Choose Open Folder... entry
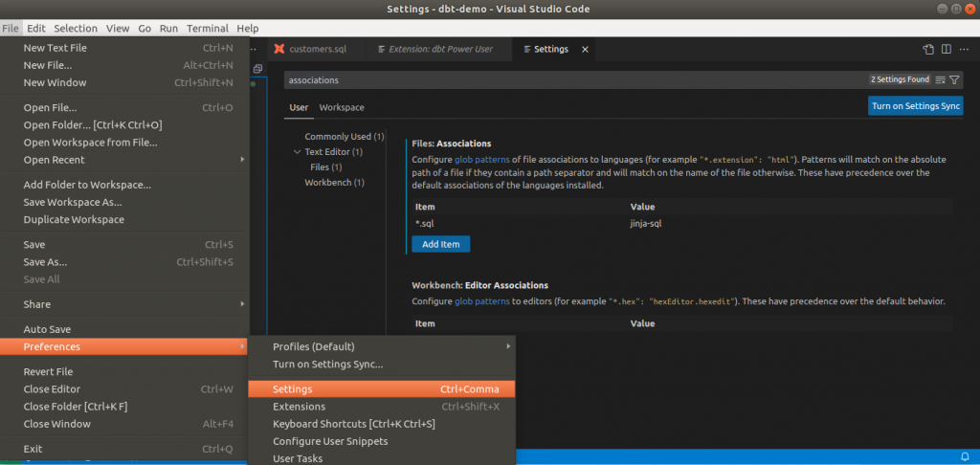980x465 pixels. point(124,125)
